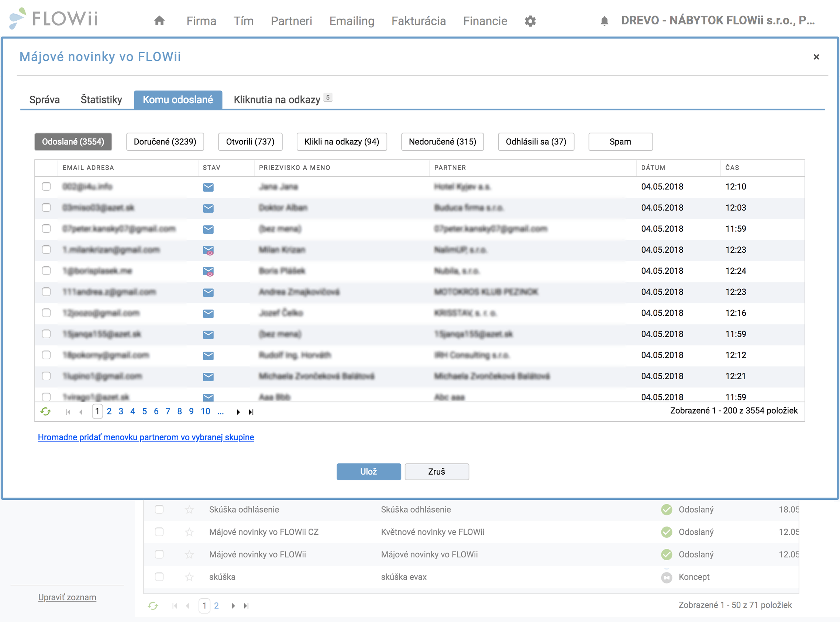840x622 pixels.
Task: Click the FLOWii logo
Action: pos(54,18)
